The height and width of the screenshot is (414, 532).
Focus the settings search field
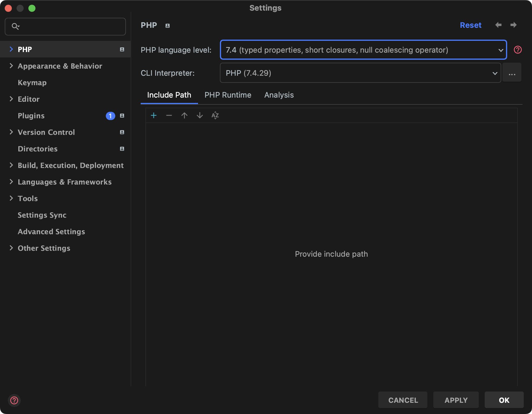pos(65,27)
